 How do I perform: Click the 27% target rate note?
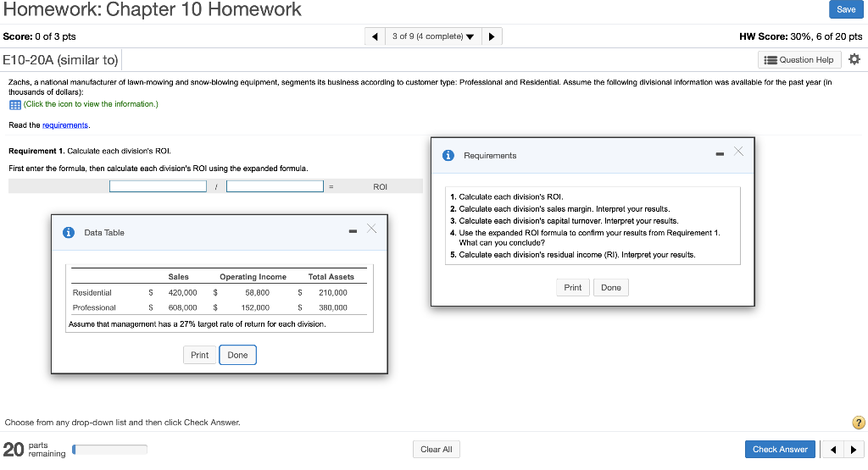tap(197, 324)
